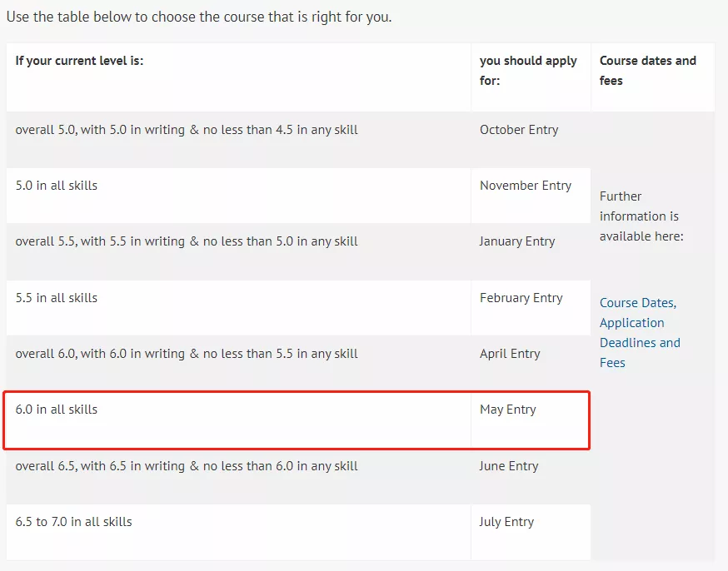Click 'overall 6.0, with 6.0 in writing' row
This screenshot has width=728, height=571.
click(239, 364)
